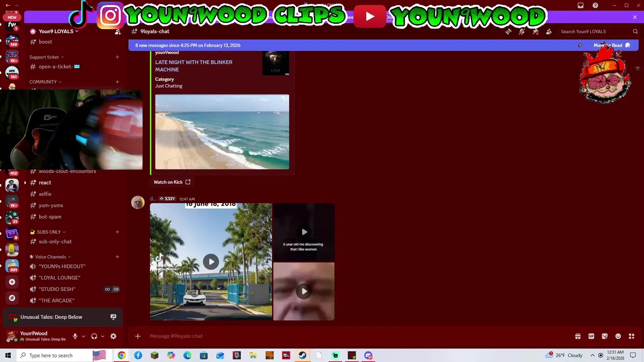Open Microsoft Store from the taskbar
Viewport: 644px width, 362px height.
[x=204, y=355]
